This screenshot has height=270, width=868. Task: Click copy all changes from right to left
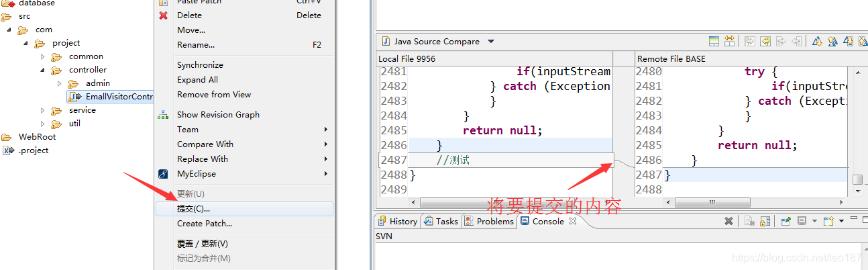tap(765, 42)
